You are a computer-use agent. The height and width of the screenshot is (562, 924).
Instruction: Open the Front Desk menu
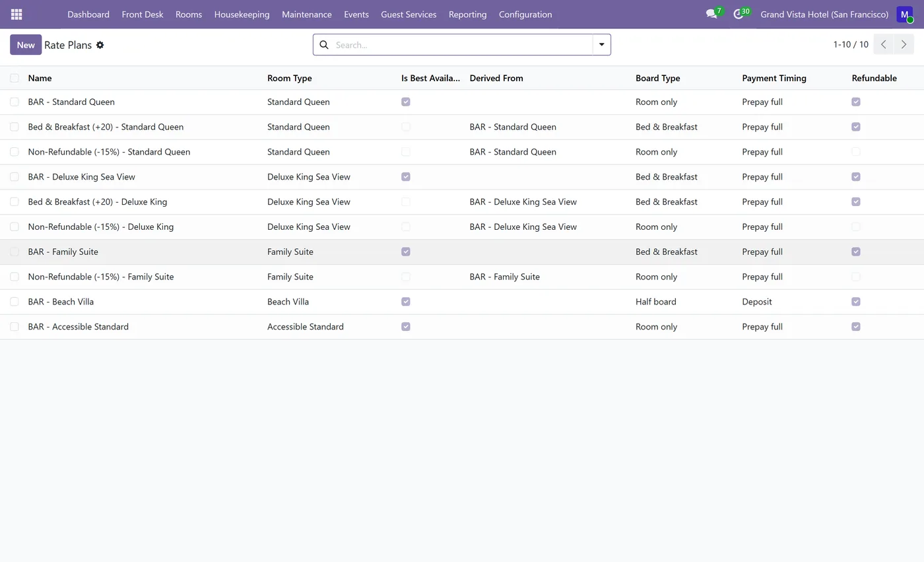click(x=143, y=14)
